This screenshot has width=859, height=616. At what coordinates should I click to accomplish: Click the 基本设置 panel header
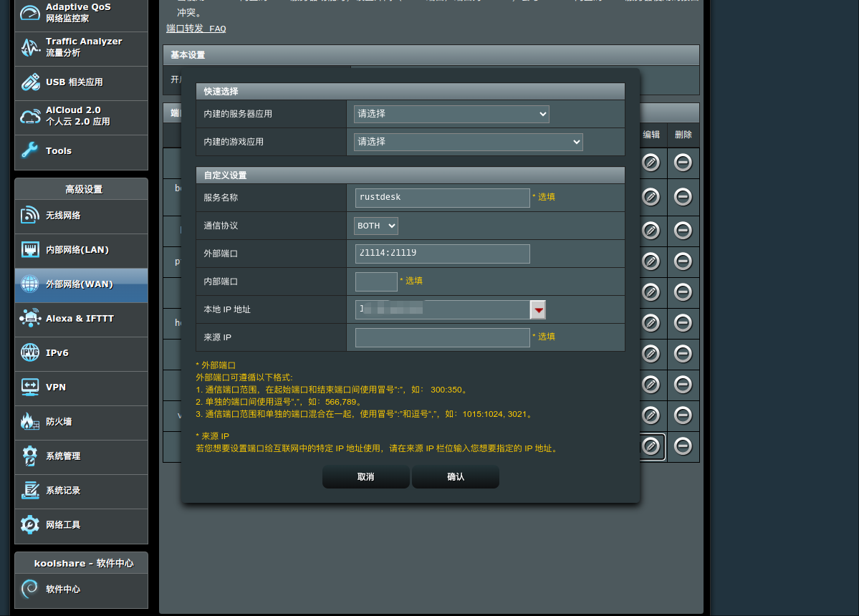[x=431, y=55]
